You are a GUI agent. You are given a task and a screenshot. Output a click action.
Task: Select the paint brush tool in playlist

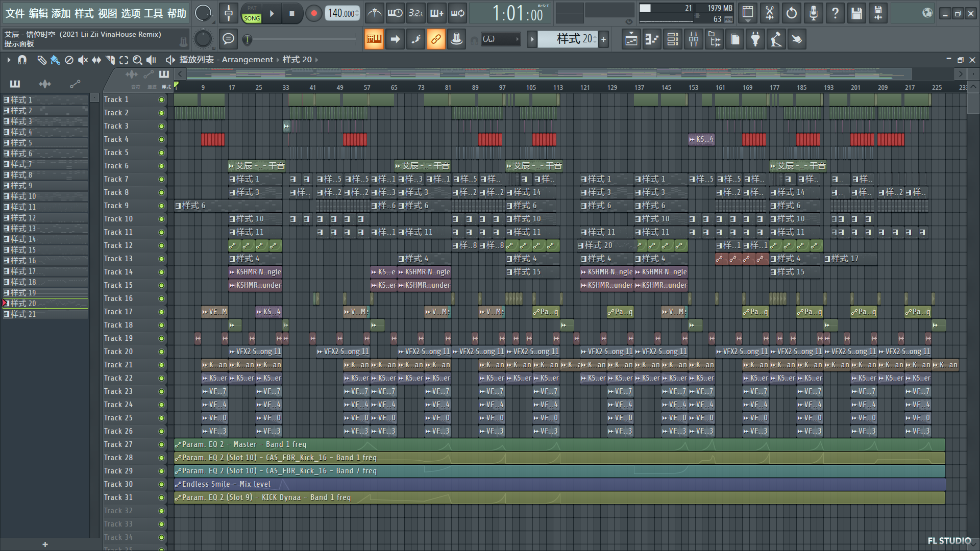click(55, 60)
